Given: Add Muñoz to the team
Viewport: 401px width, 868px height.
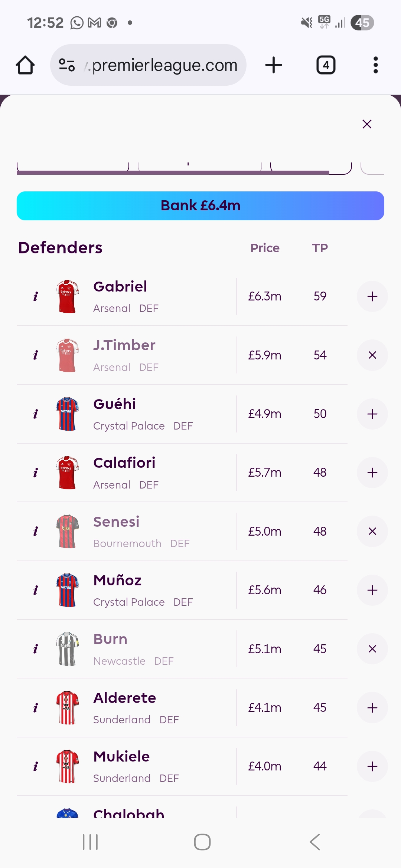Looking at the screenshot, I should [x=372, y=590].
